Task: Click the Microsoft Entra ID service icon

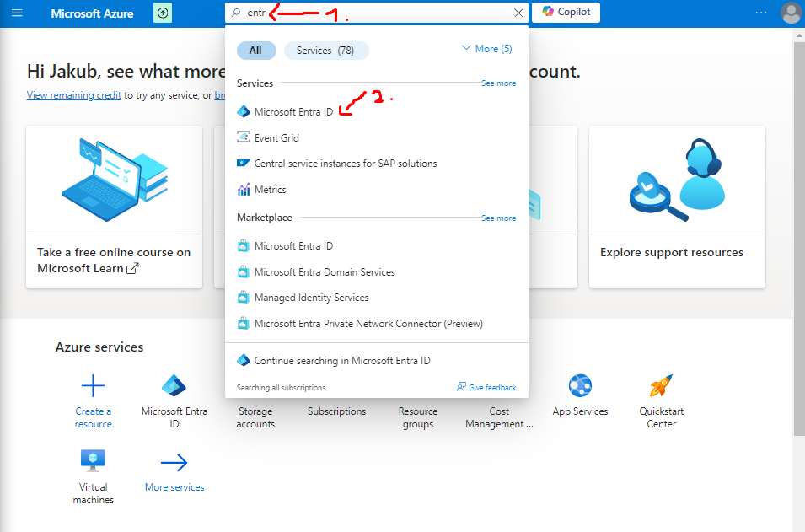Action: [244, 111]
